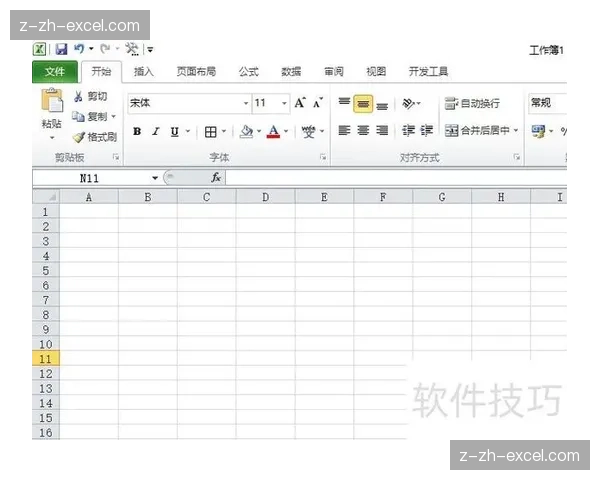Click the 格式刷 (Format Painter) button
The image size is (600, 480).
point(95,137)
